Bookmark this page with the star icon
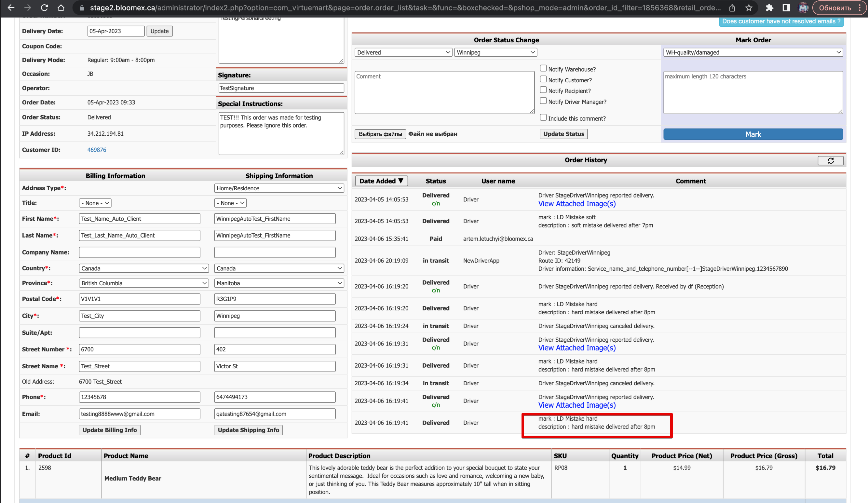The width and height of the screenshot is (868, 503). pyautogui.click(x=749, y=7)
